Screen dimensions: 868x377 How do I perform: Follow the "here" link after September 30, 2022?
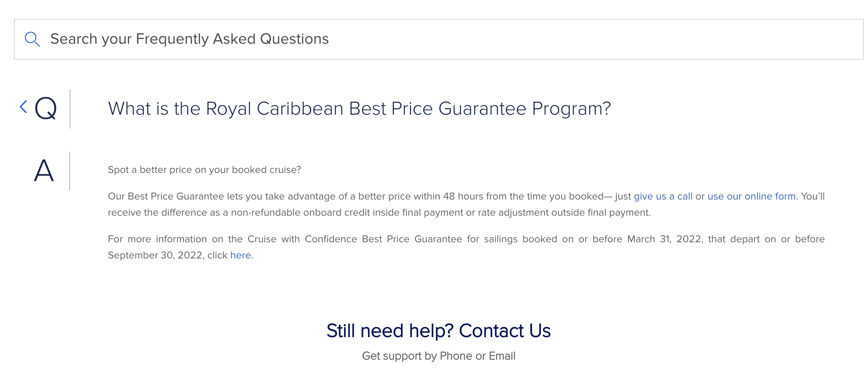[x=240, y=255]
